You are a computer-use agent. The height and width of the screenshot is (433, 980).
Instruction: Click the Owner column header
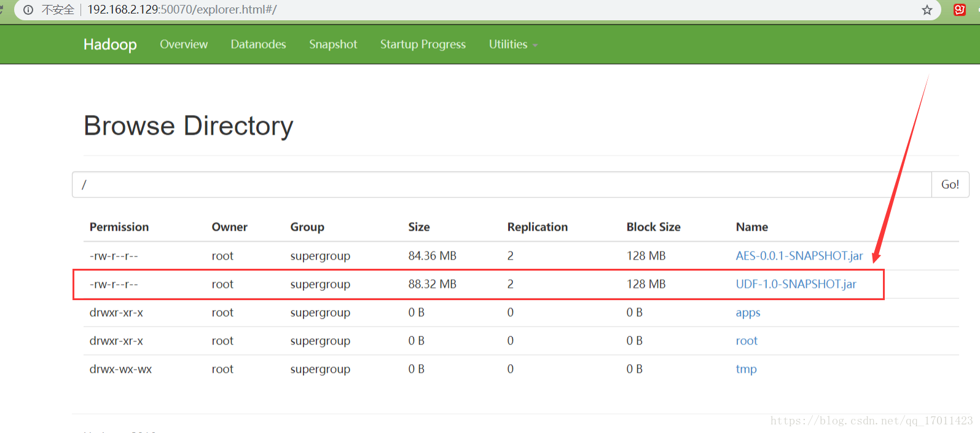tap(230, 227)
